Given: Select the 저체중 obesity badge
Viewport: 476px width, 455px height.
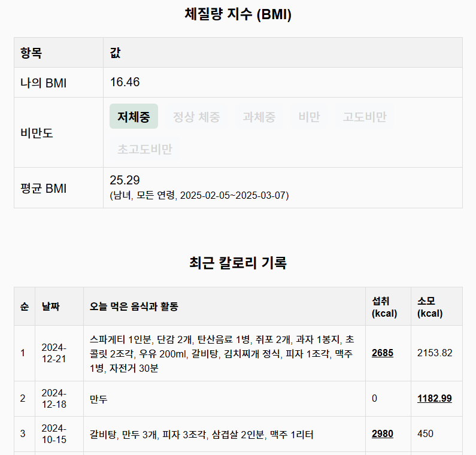Looking at the screenshot, I should (x=134, y=116).
